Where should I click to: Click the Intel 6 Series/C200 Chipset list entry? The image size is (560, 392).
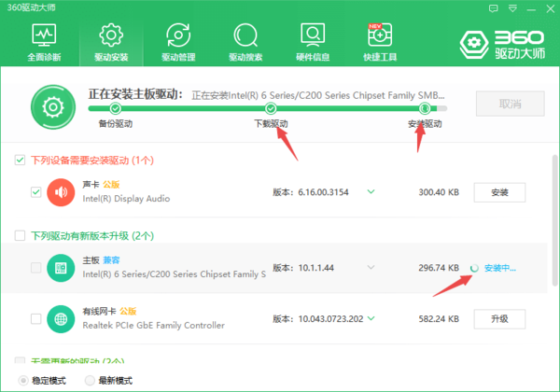coord(274,268)
